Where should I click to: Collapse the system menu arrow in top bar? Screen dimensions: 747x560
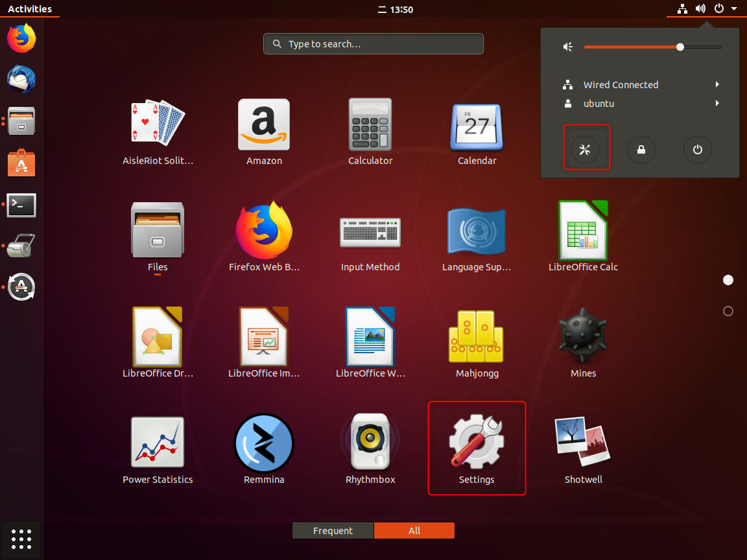733,9
